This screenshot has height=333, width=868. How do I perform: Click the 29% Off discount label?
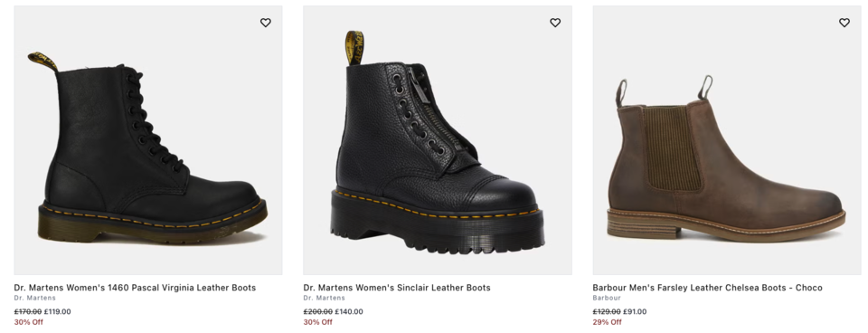(x=608, y=322)
